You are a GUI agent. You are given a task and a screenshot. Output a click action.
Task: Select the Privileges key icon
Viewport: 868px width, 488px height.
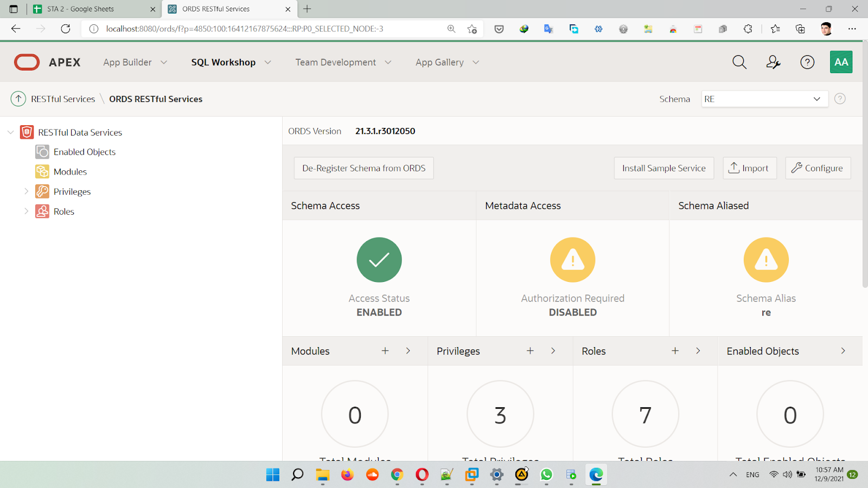tap(42, 191)
